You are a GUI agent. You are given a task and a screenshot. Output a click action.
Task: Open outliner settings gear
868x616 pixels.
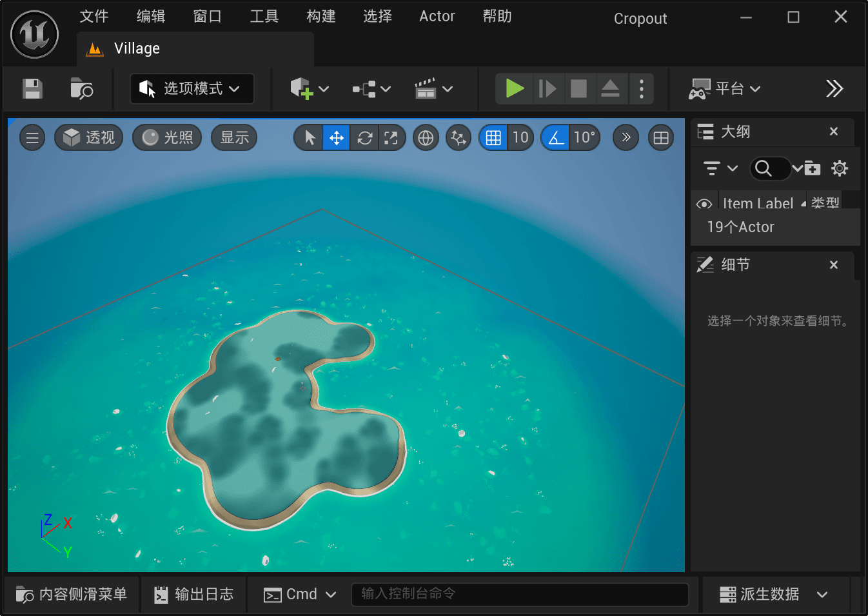point(840,168)
